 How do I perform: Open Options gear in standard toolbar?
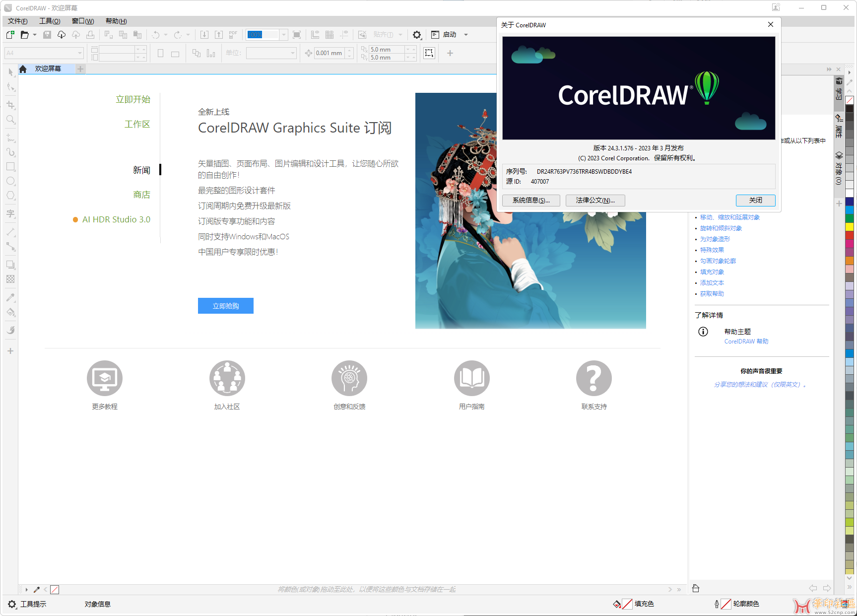[417, 35]
